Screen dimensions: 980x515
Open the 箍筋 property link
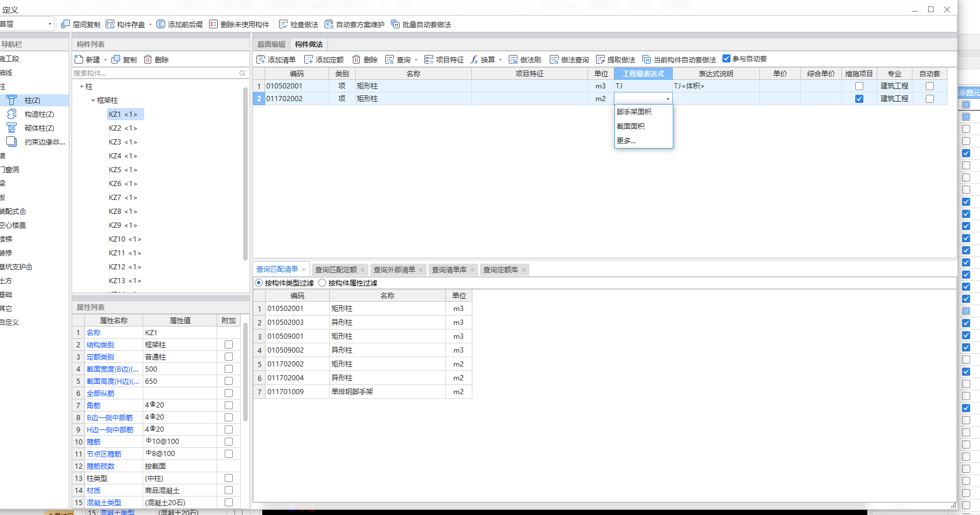tap(94, 442)
